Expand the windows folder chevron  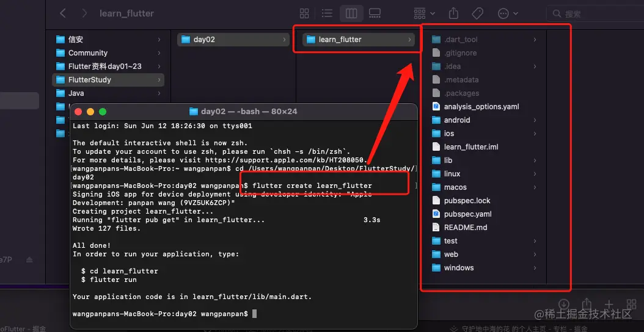(535, 267)
